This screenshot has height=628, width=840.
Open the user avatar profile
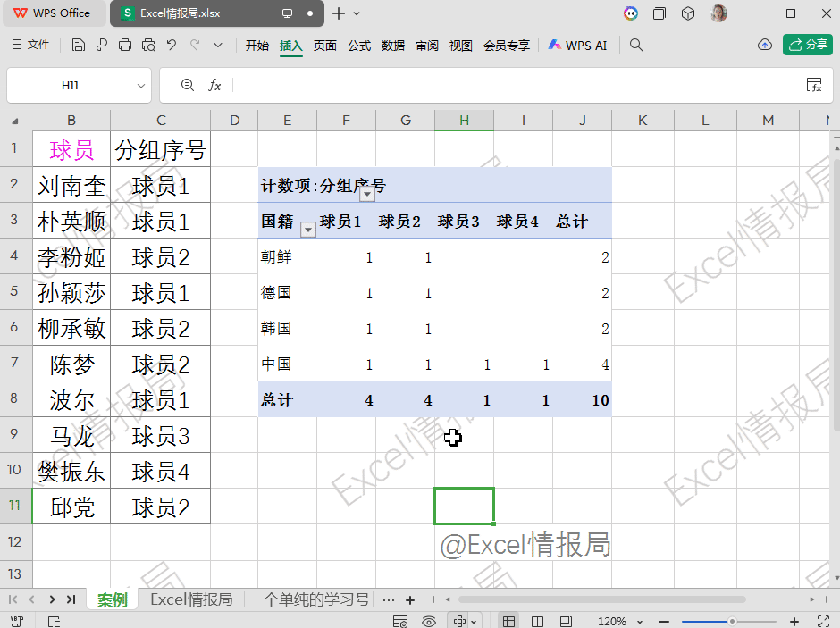718,13
